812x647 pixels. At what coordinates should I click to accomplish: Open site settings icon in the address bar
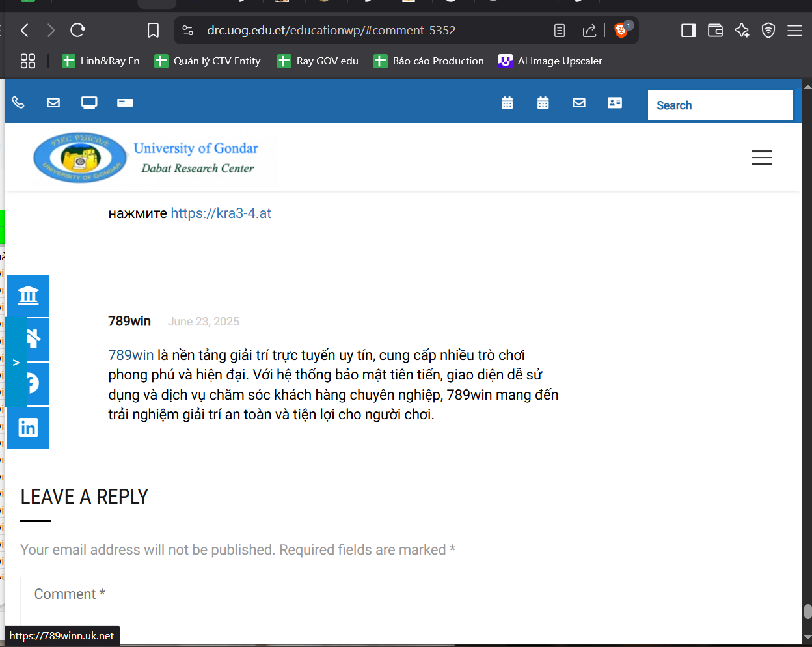(x=188, y=30)
